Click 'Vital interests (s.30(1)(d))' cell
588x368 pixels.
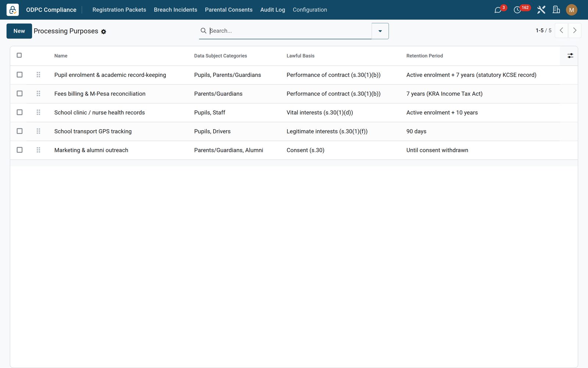pyautogui.click(x=320, y=113)
